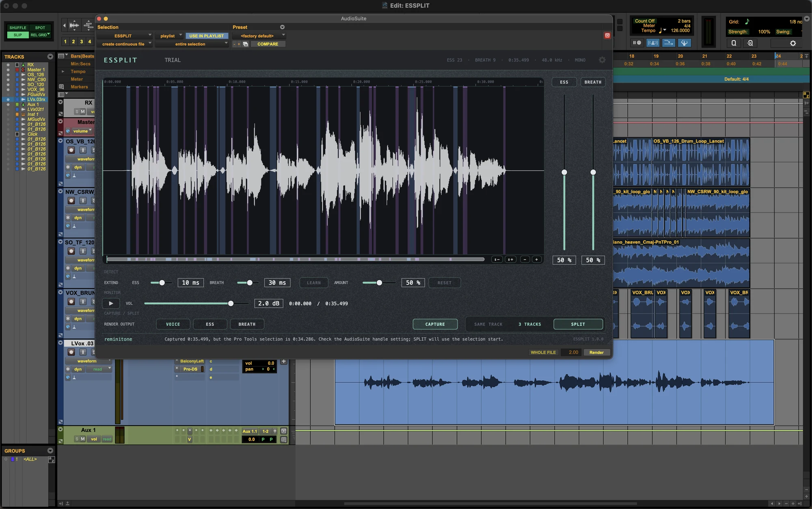812x509 pixels.
Task: Click the COMPARE button
Action: click(268, 44)
